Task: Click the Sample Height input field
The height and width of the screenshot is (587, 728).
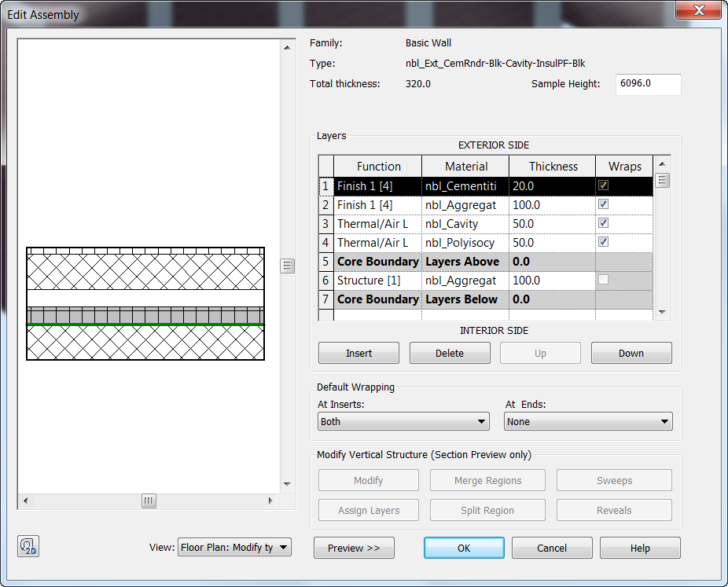Action: pos(648,84)
